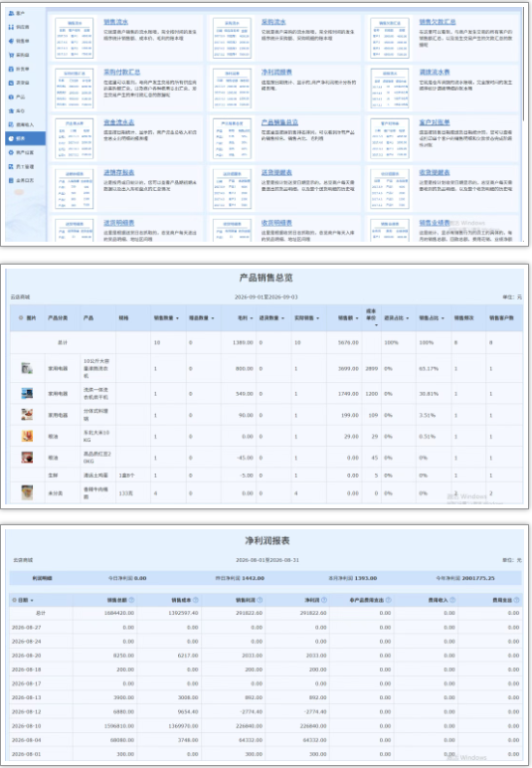Click the date range 2026-08-01至2026-08-31
This screenshot has width=532, height=768.
(x=267, y=560)
